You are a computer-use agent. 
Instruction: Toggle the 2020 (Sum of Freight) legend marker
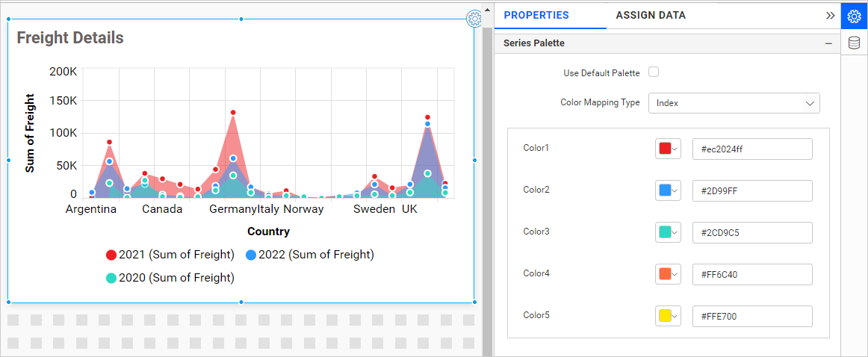click(x=111, y=278)
